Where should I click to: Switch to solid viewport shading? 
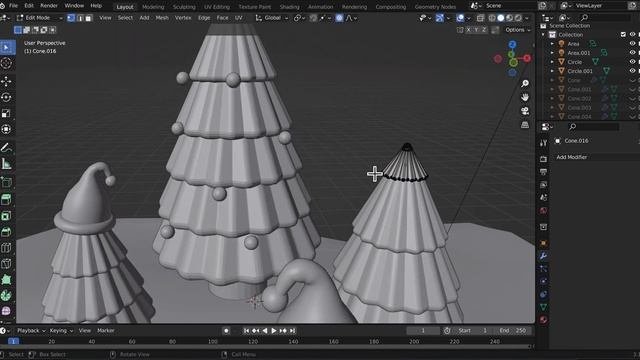point(501,18)
